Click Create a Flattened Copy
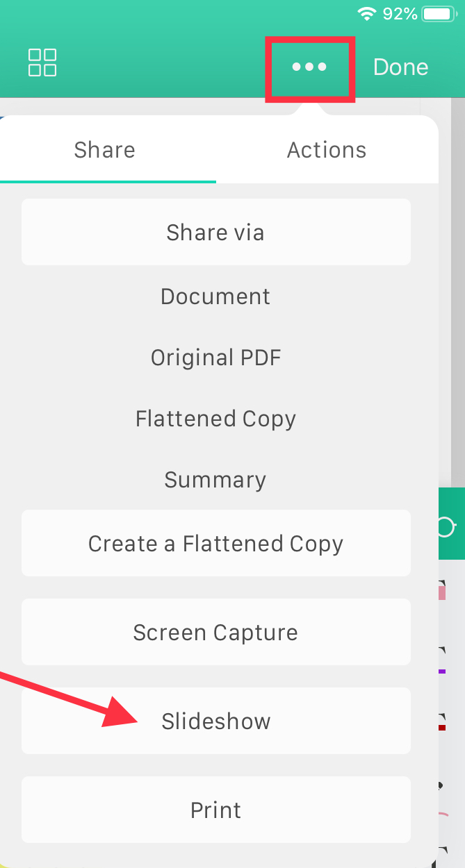The width and height of the screenshot is (465, 868). click(216, 543)
